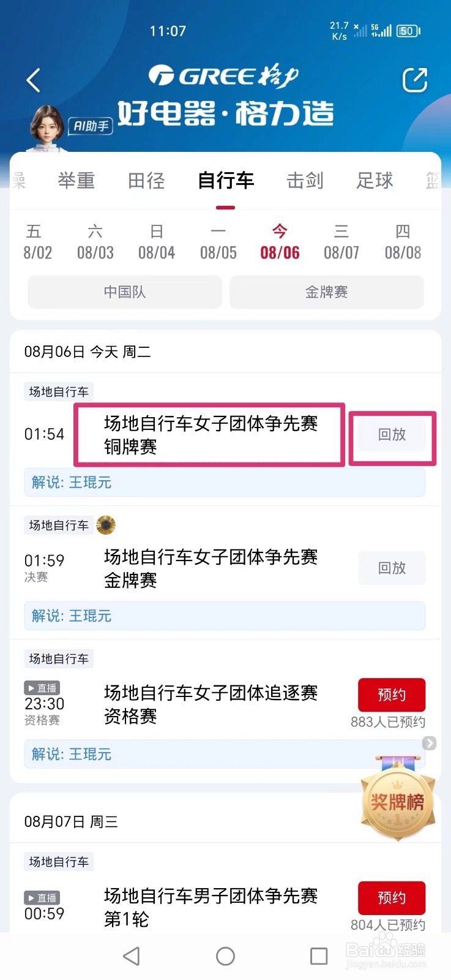Tap 预约 for 女子团体追逐赛 资格赛
Image resolution: width=451 pixels, height=980 pixels.
pyautogui.click(x=392, y=695)
